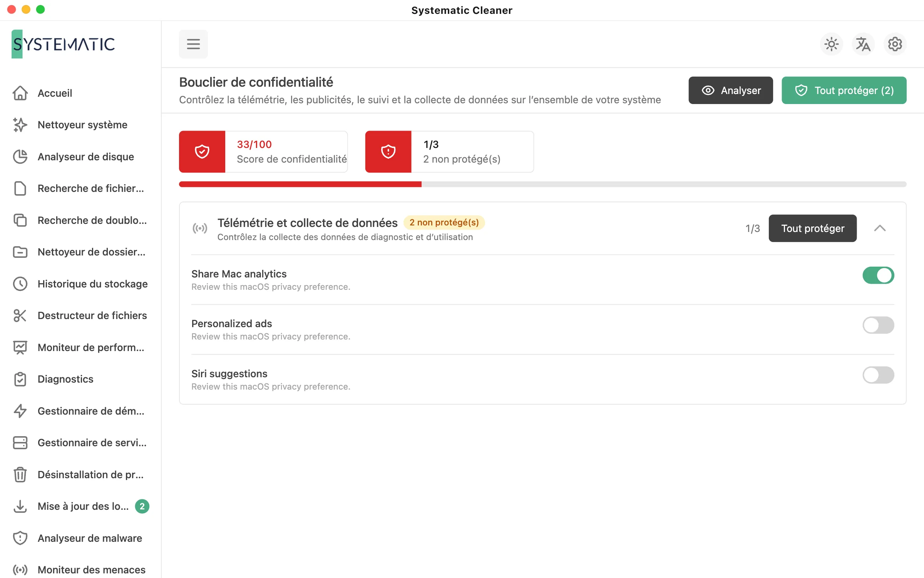Viewport: 924px width, 578px height.
Task: Click the 33/100 privacy score card
Action: point(263,151)
